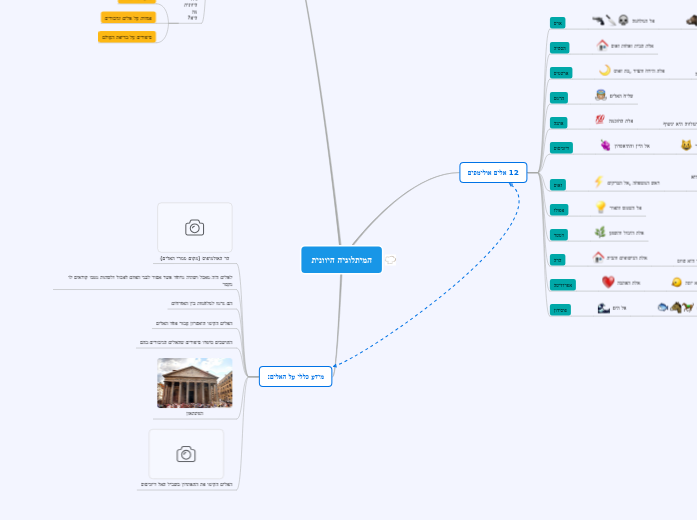Click the top camera image placeholder
This screenshot has width=697, height=520.
[195, 228]
